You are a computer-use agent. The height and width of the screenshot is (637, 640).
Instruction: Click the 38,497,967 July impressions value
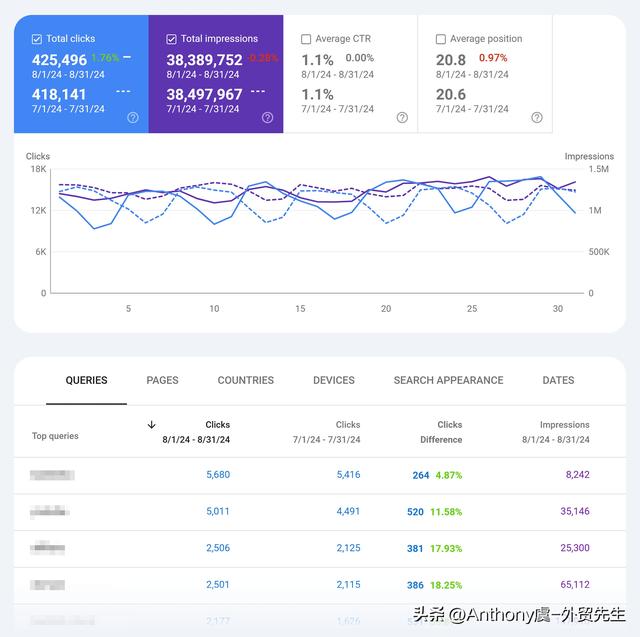pos(204,95)
